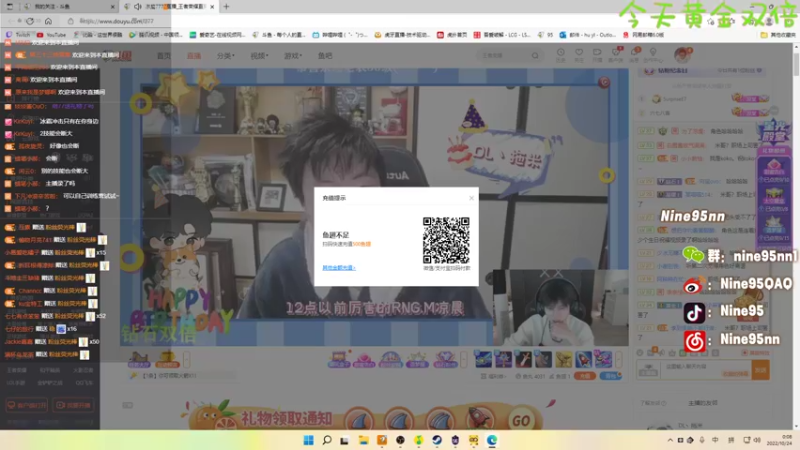Click the Windows Start button

point(309,440)
